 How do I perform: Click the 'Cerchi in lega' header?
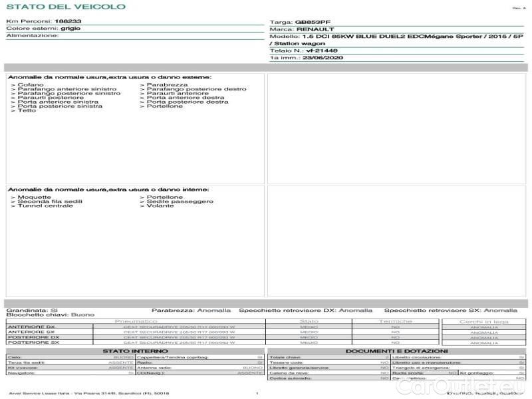click(484, 321)
